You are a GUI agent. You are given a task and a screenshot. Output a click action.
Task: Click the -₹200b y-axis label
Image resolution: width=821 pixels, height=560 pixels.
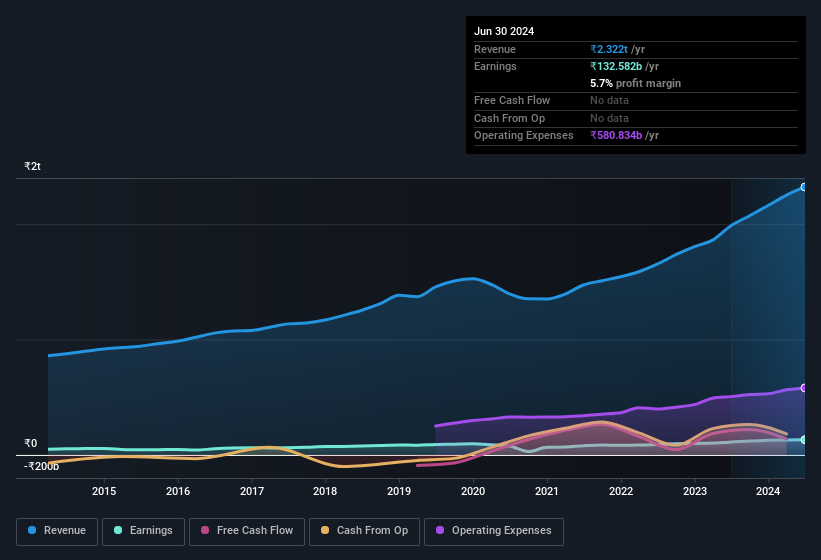coord(41,466)
